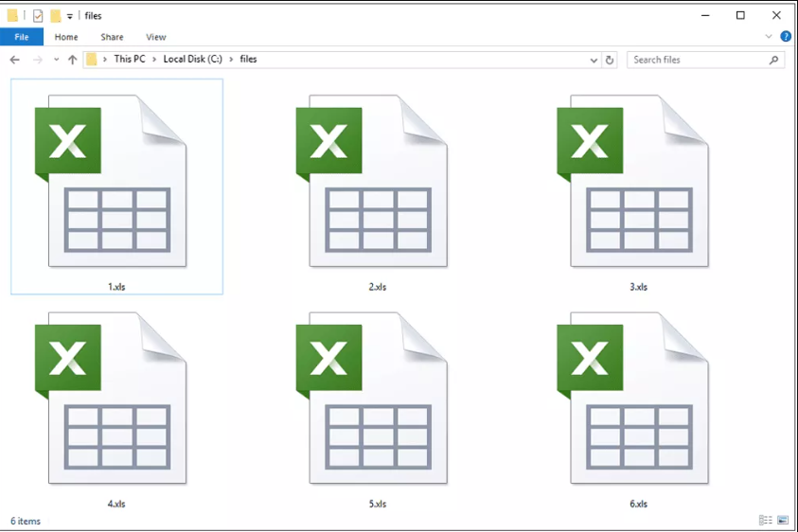The image size is (798, 532).
Task: Click the 3.xls file name label
Action: click(639, 287)
